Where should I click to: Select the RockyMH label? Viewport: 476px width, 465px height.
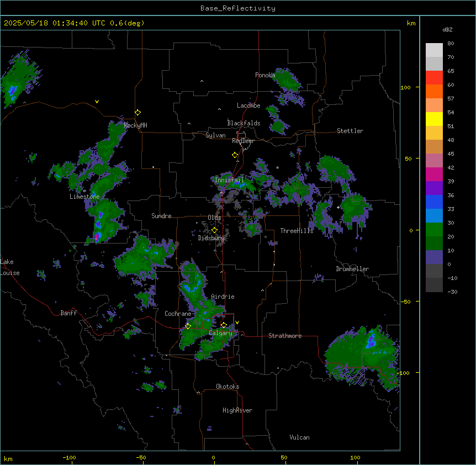click(135, 125)
